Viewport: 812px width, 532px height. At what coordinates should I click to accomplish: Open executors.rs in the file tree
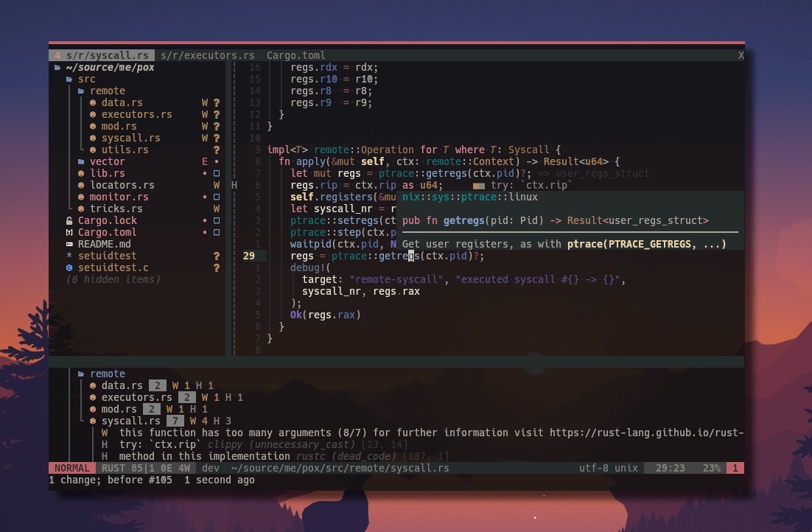pos(137,114)
